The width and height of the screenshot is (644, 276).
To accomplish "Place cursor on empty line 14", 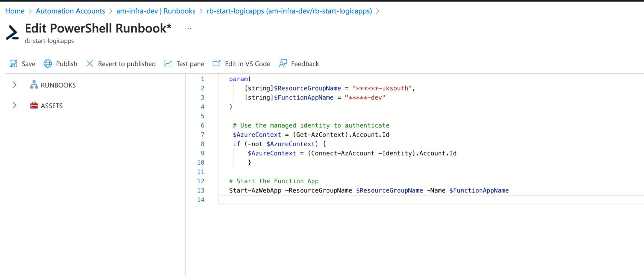I will 322,200.
